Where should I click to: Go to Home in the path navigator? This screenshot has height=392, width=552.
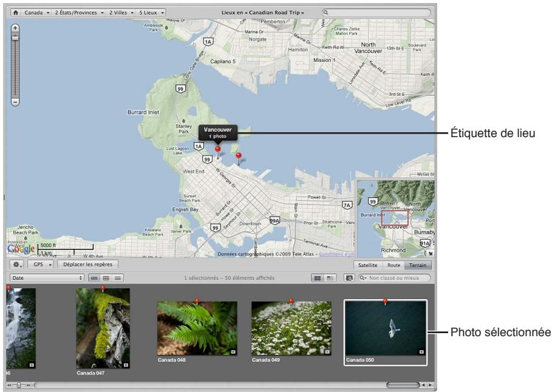click(x=16, y=13)
